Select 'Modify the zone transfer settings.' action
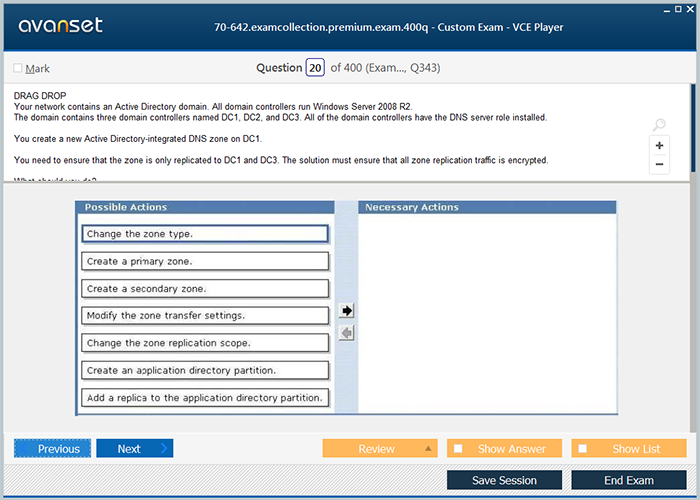The height and width of the screenshot is (500, 700). [205, 316]
